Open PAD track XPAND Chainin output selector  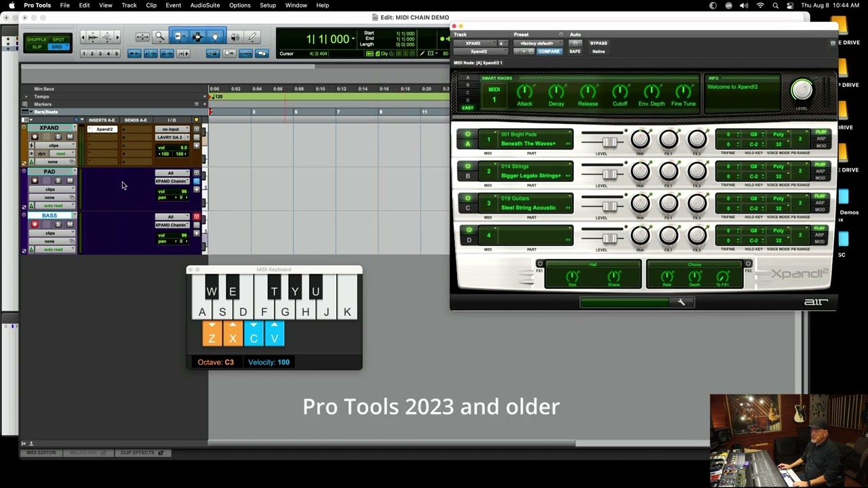pos(171,181)
